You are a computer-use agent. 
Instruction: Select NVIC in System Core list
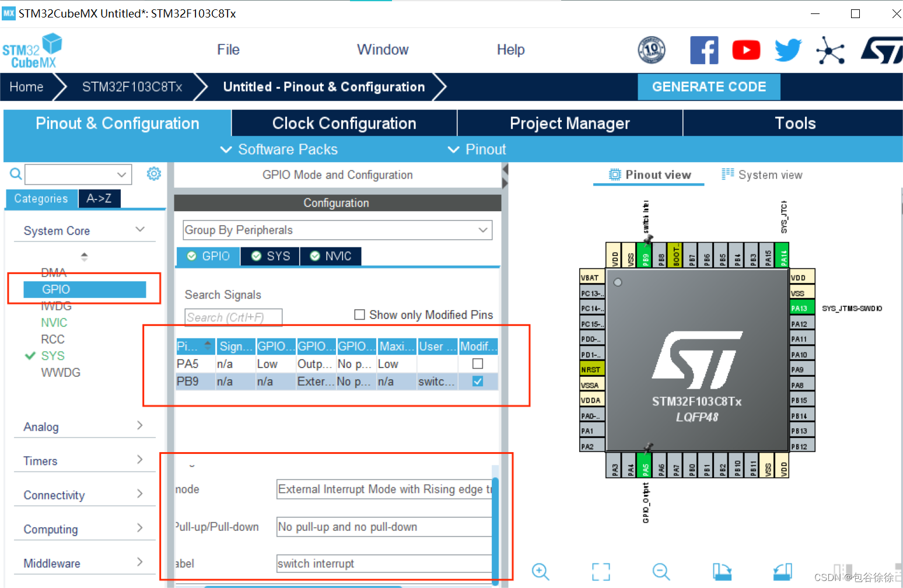(54, 323)
